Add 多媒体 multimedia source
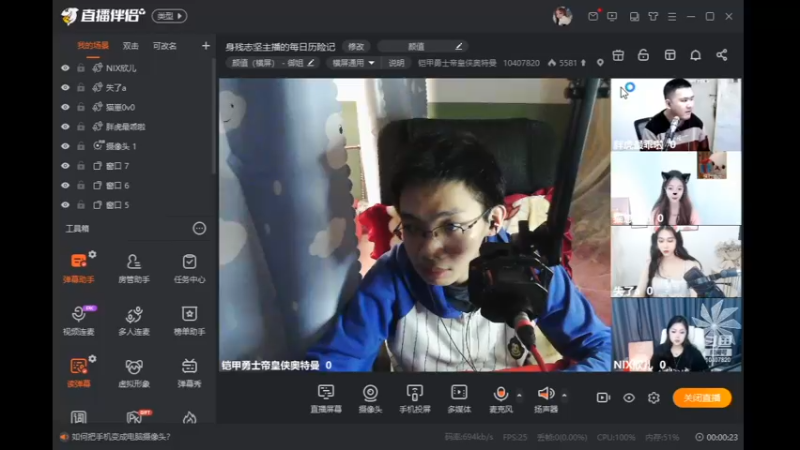This screenshot has height=450, width=800. pyautogui.click(x=459, y=398)
